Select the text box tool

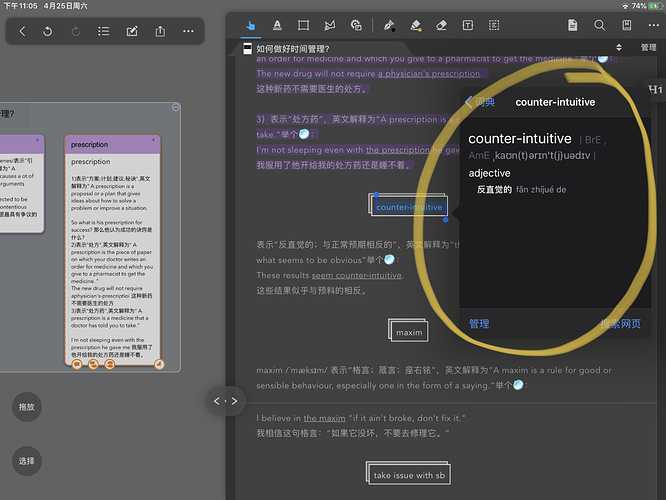(468, 25)
